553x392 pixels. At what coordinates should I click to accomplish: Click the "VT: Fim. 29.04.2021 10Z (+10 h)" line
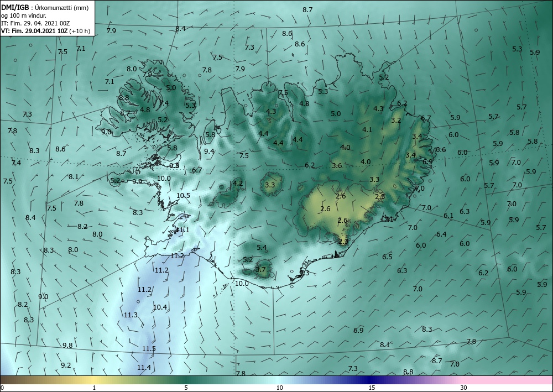45,31
